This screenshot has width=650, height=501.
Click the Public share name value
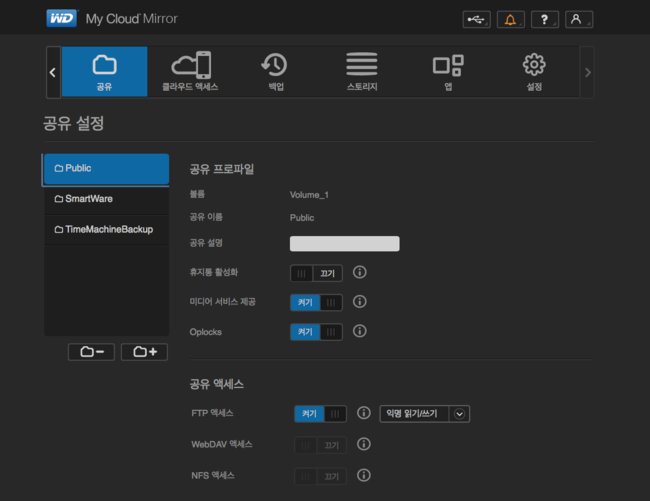pos(302,218)
